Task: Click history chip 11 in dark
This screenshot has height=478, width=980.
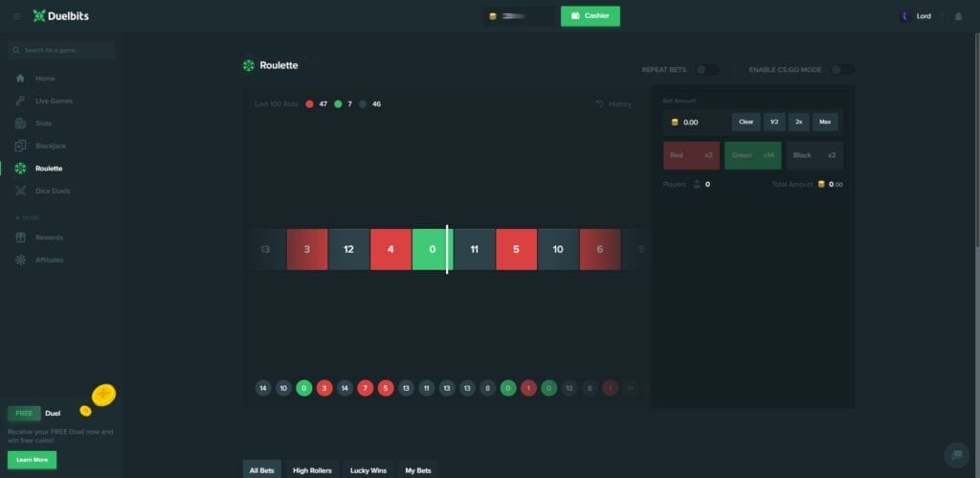Action: (x=426, y=389)
